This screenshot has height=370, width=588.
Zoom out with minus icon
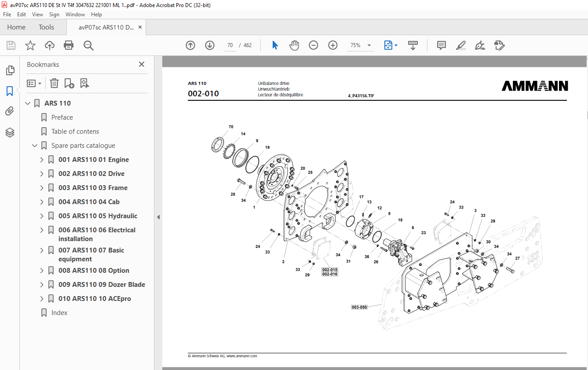pos(314,45)
